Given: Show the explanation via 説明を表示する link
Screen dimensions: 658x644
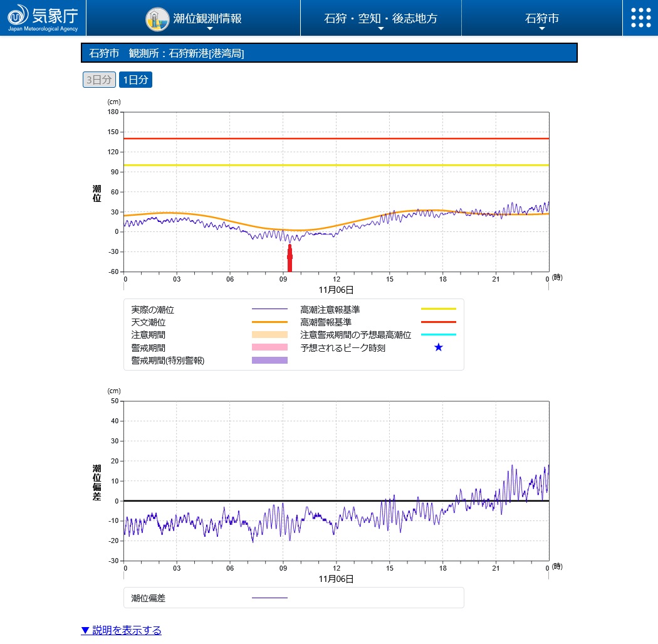Looking at the screenshot, I should pos(121,630).
